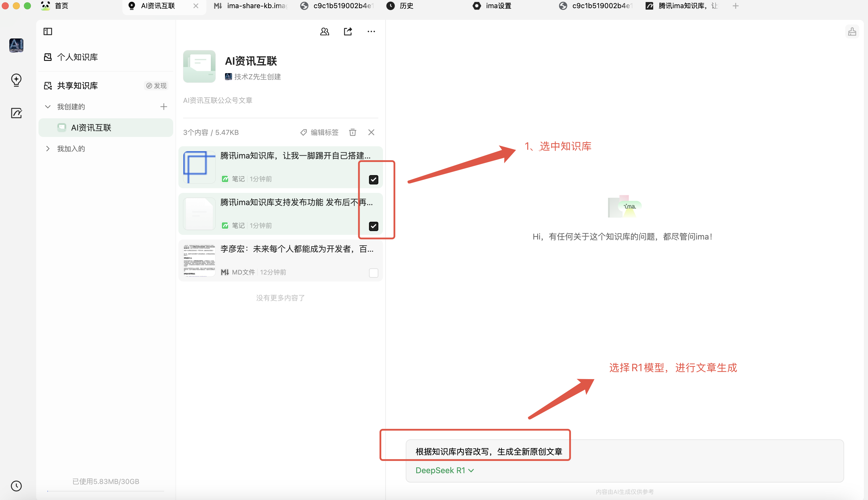868x500 pixels.
Task: Delete selected items with trash icon
Action: [x=353, y=132]
